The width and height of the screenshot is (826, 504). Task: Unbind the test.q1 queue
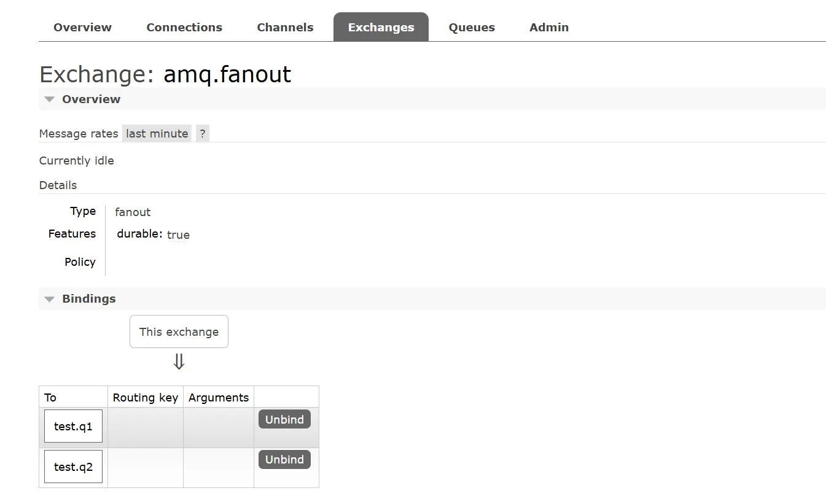pos(284,420)
